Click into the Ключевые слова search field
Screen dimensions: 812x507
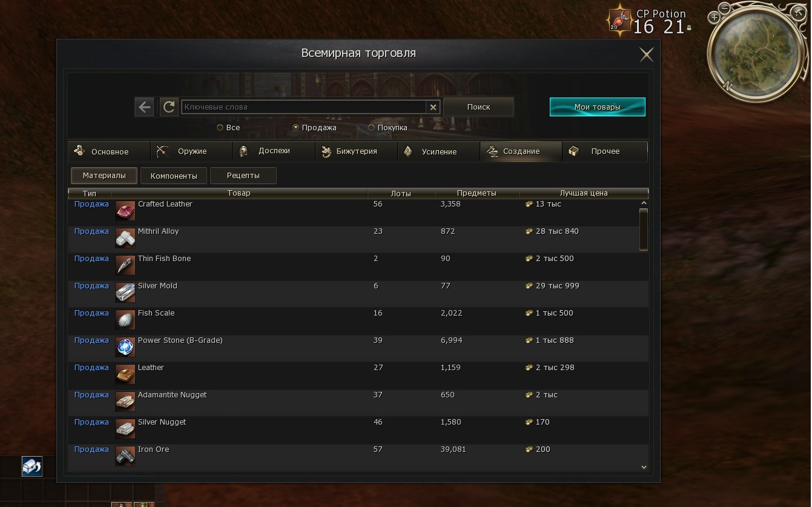(304, 107)
